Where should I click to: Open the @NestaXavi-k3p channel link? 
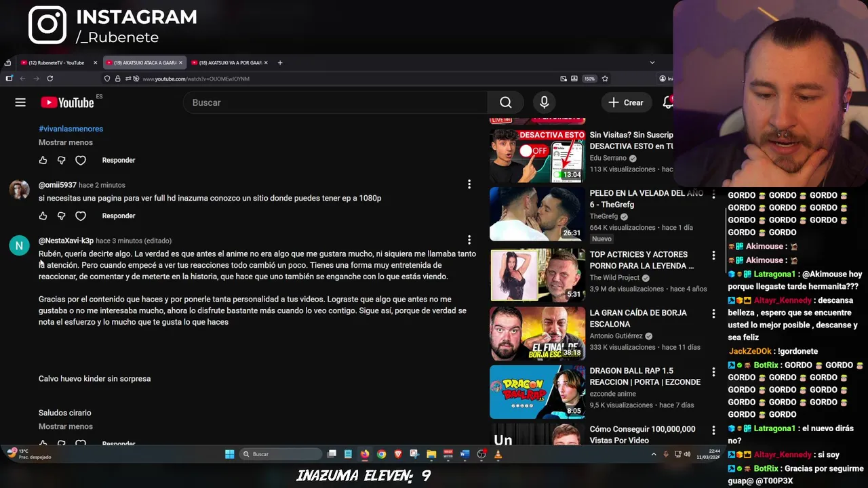[66, 241]
